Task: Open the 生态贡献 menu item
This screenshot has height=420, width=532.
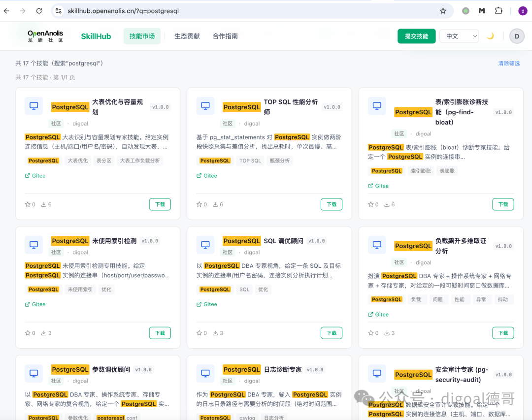Action: (x=187, y=36)
